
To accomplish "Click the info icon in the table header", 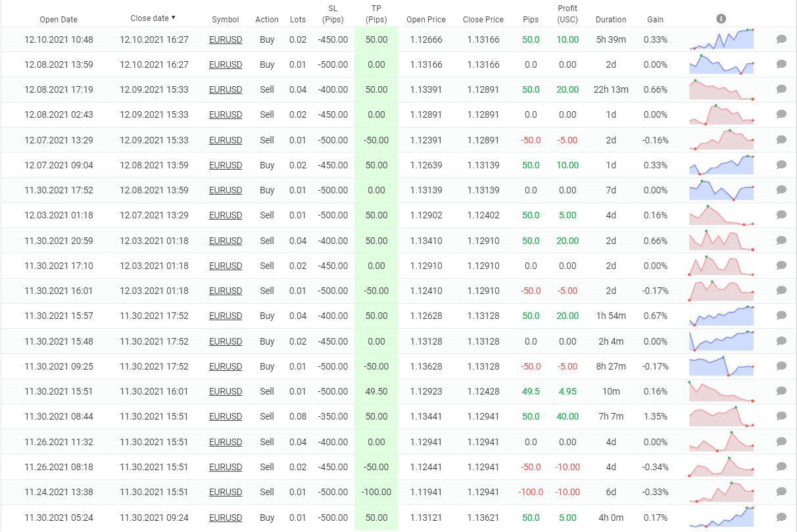I will [x=721, y=19].
